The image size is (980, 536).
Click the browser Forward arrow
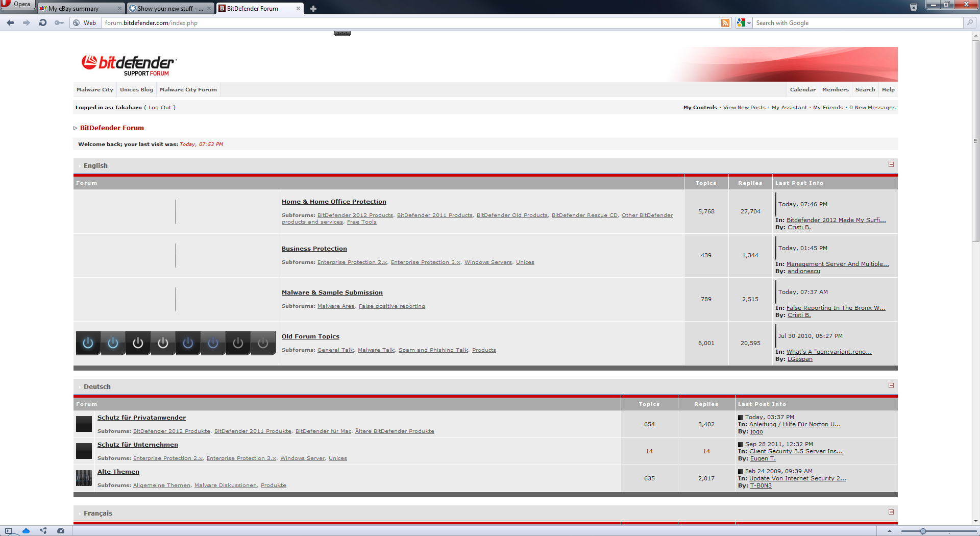tap(27, 22)
